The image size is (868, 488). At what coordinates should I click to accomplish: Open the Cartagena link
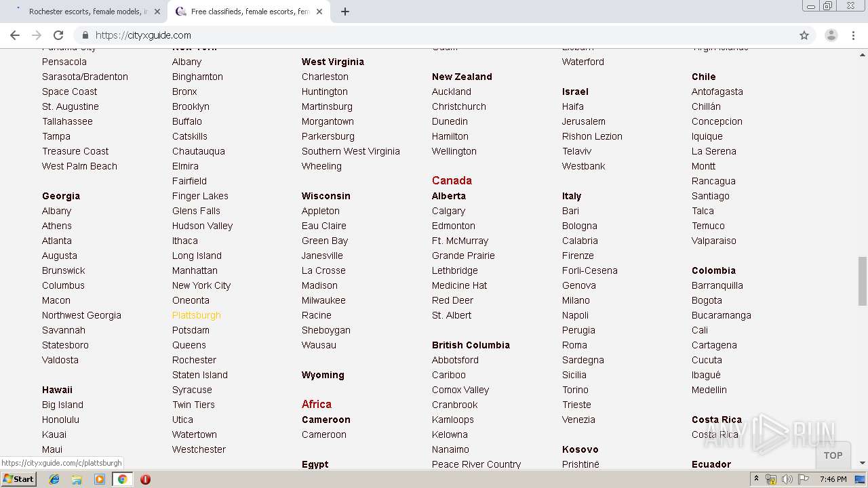(x=714, y=345)
